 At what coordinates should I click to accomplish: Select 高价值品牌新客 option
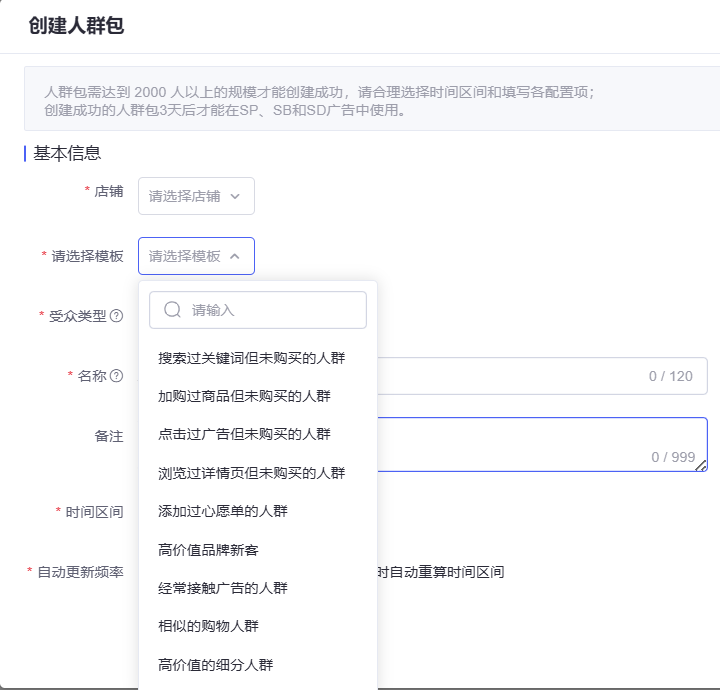click(208, 550)
